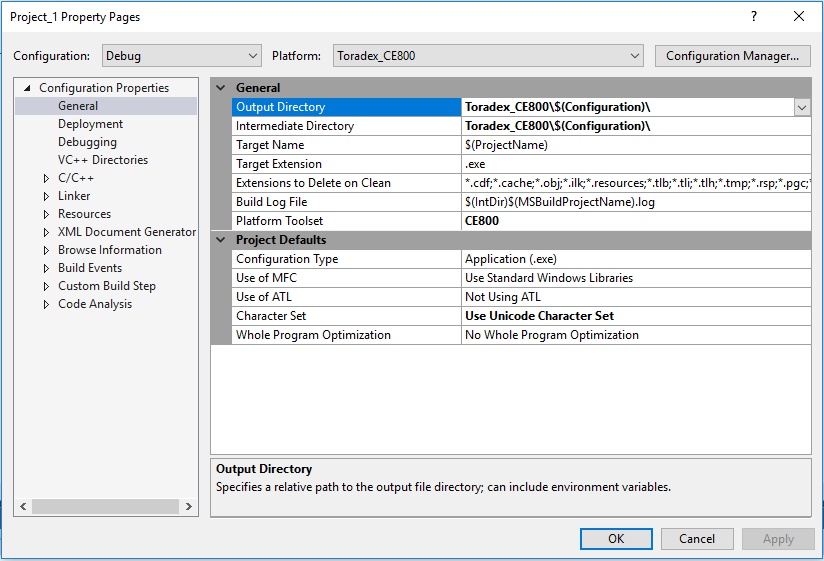The image size is (824, 561).
Task: Select the Intermediate Directory property row
Action: point(521,126)
